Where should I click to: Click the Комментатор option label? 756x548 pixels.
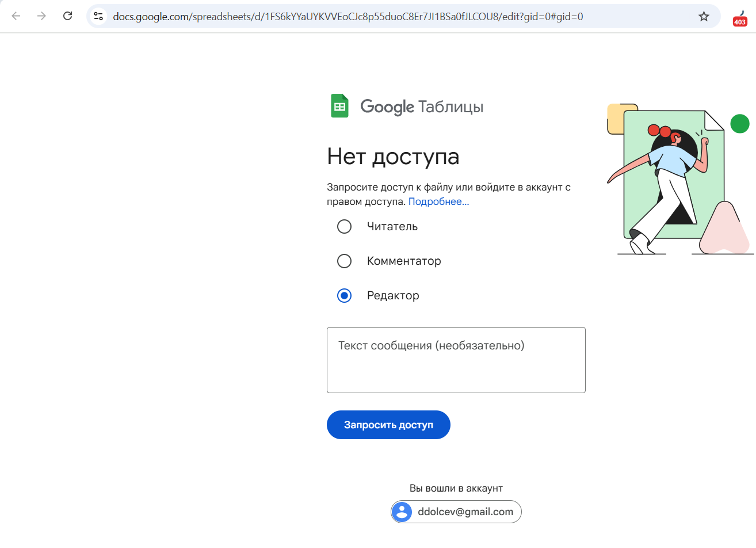pyautogui.click(x=404, y=261)
